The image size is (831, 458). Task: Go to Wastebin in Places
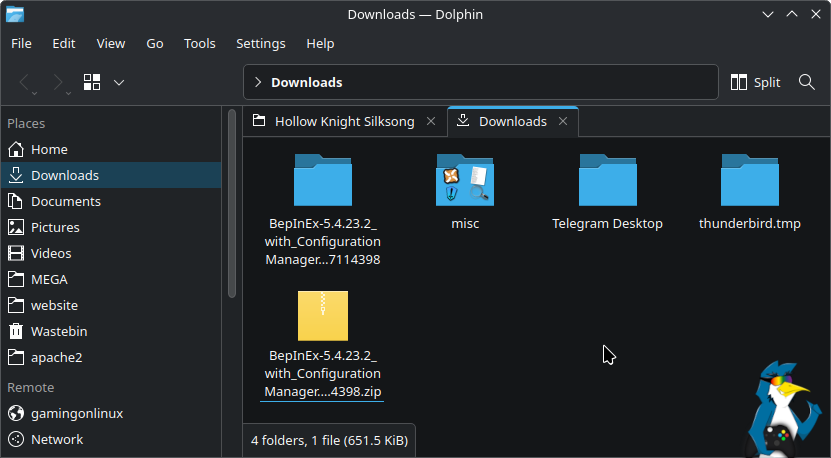(x=62, y=331)
